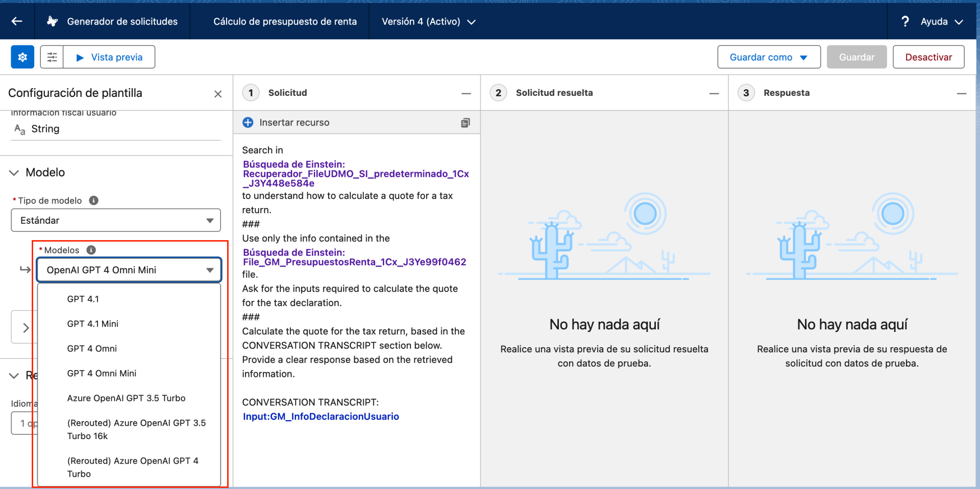
Task: Select Azure OpenAI GPT 3.5 Turbo option
Action: (129, 398)
